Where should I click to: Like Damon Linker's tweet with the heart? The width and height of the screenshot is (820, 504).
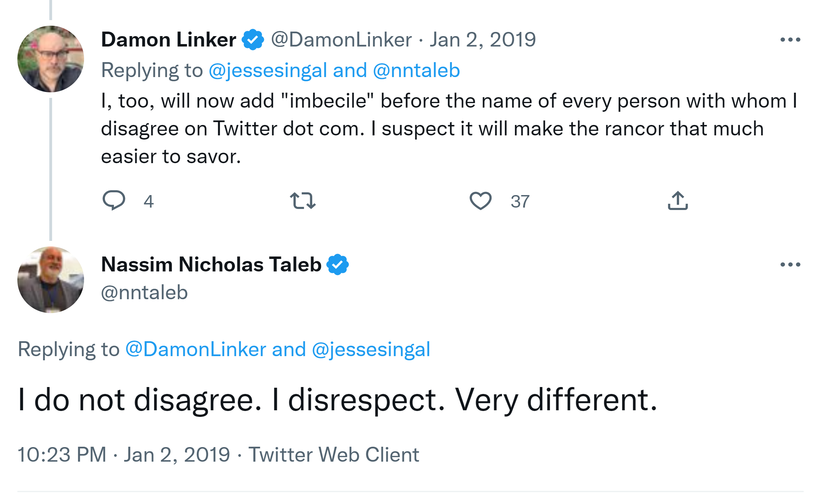click(480, 201)
